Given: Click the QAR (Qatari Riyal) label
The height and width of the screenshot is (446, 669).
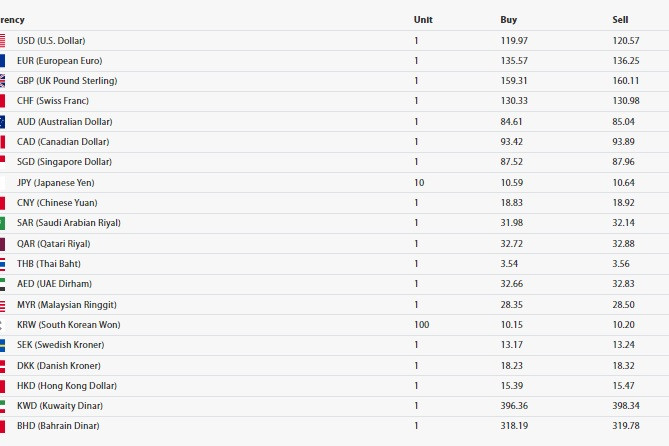Looking at the screenshot, I should coord(53,244).
